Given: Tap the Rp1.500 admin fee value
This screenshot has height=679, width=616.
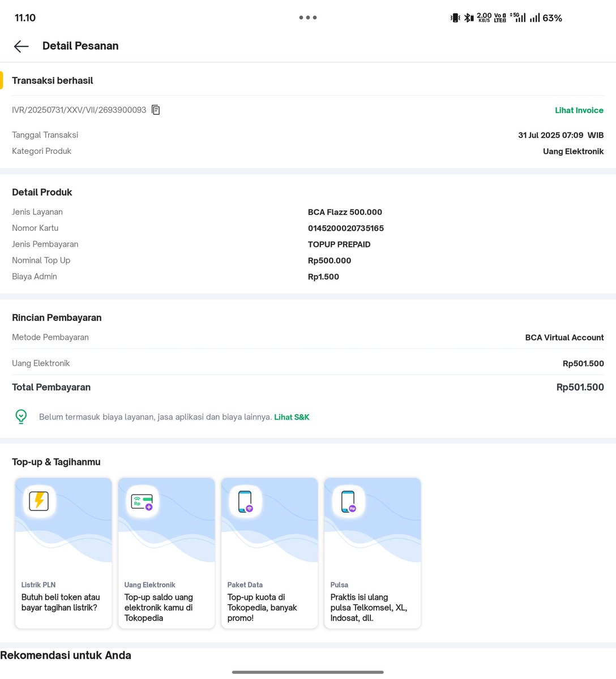Looking at the screenshot, I should pyautogui.click(x=323, y=277).
